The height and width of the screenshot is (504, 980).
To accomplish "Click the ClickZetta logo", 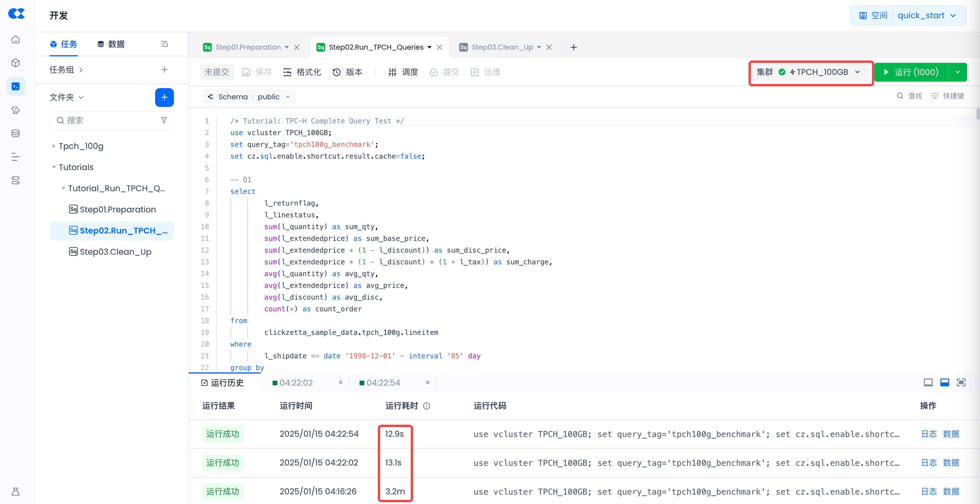I will 16,14.
